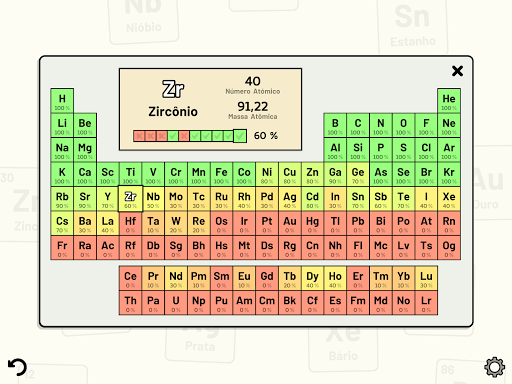Select the Silver (Ag) cell

(x=290, y=199)
